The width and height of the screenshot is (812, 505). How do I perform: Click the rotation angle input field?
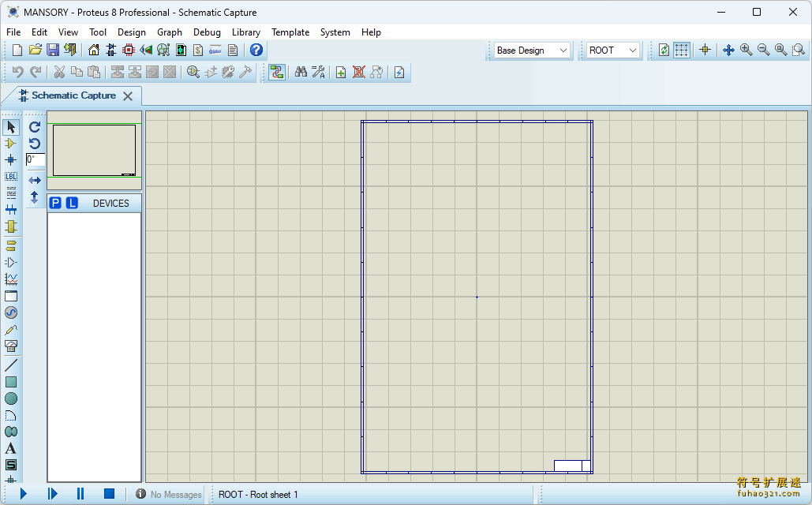(36, 159)
